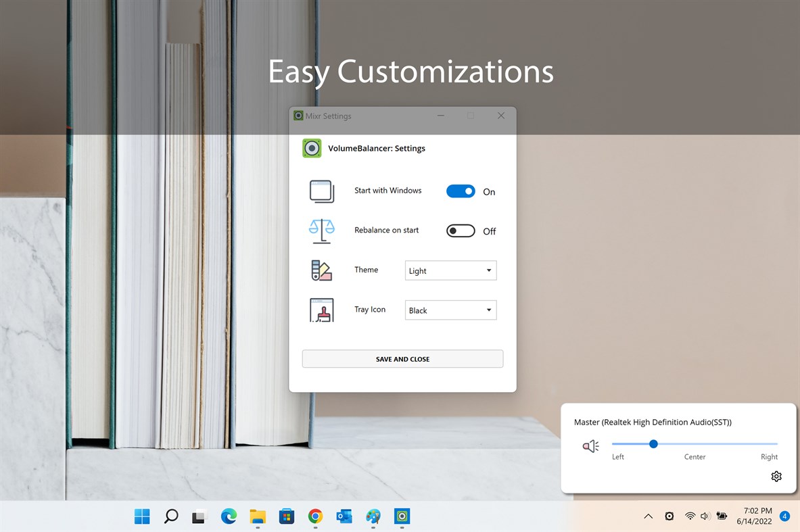The width and height of the screenshot is (800, 532).
Task: Open the Theme dropdown set to Light
Action: point(450,270)
